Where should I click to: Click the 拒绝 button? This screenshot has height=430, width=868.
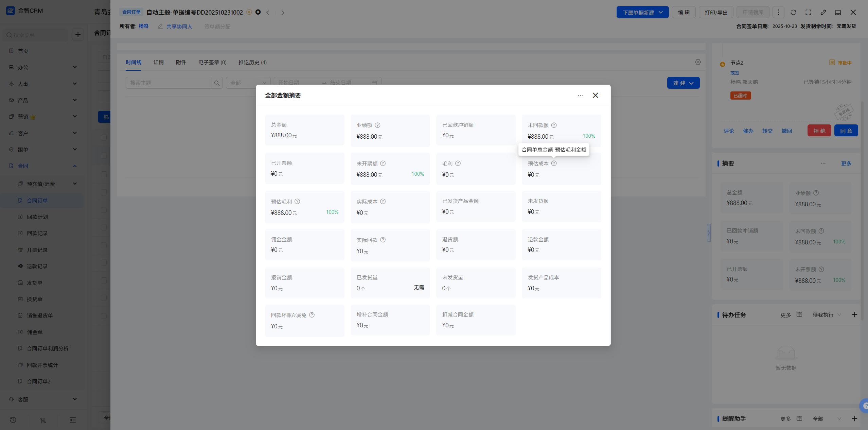tap(819, 131)
